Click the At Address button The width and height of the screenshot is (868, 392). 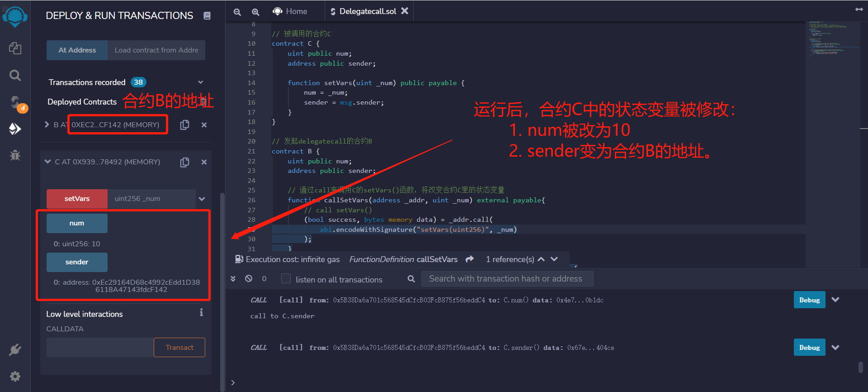77,50
